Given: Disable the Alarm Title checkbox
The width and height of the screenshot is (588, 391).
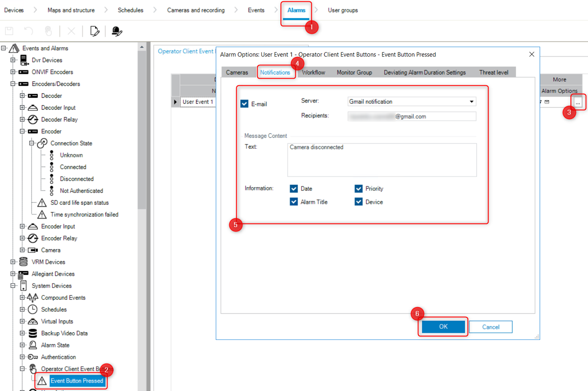Looking at the screenshot, I should click(x=294, y=202).
